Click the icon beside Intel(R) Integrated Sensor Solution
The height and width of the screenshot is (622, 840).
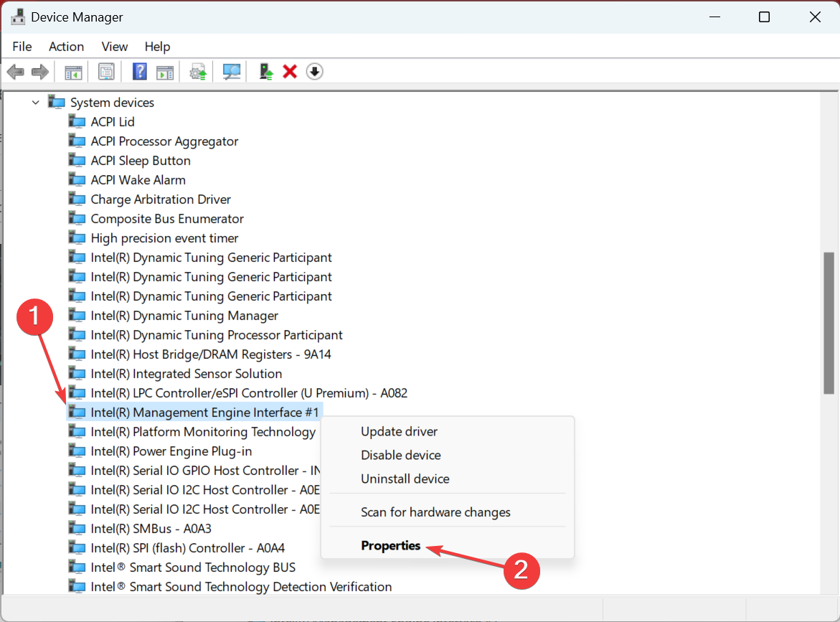click(x=77, y=373)
